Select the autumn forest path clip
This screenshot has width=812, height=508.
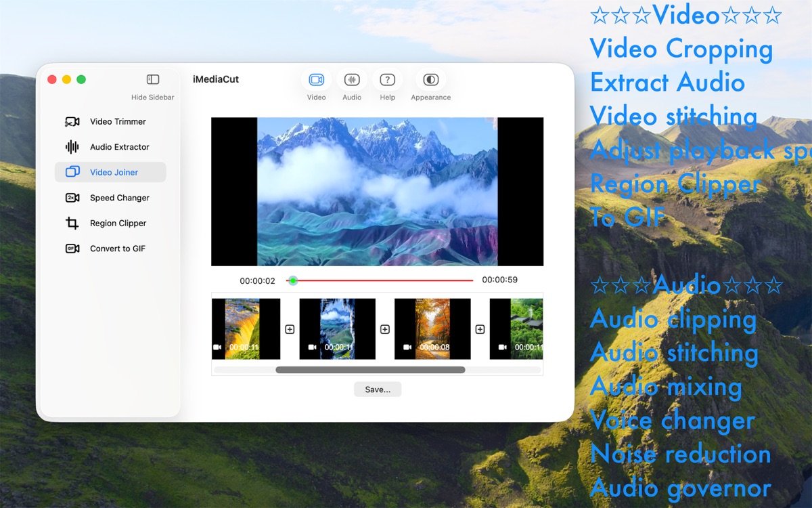click(x=432, y=329)
